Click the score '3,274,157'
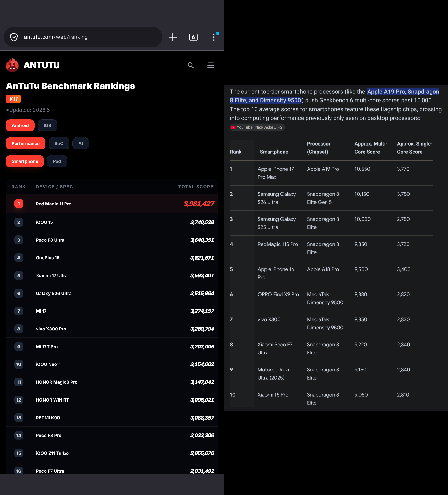This screenshot has width=448, height=495. pyautogui.click(x=202, y=311)
